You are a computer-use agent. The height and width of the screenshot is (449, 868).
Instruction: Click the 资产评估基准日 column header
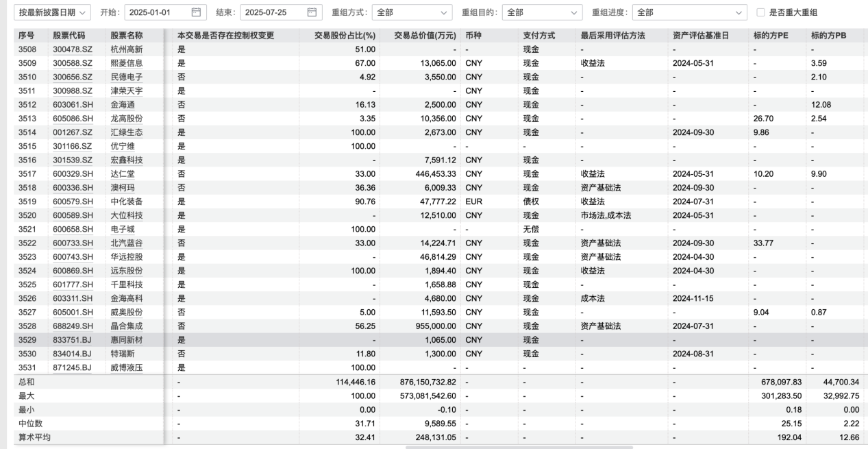pyautogui.click(x=700, y=35)
